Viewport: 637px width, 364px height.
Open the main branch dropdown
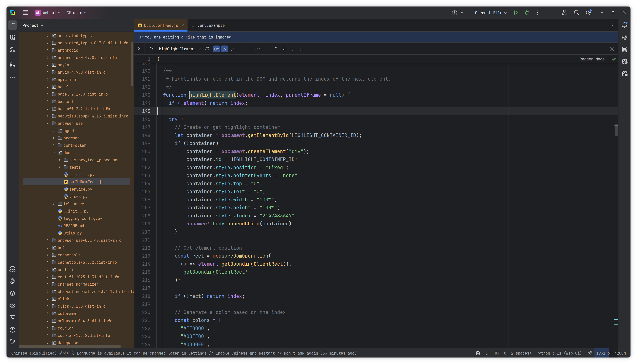click(x=77, y=13)
